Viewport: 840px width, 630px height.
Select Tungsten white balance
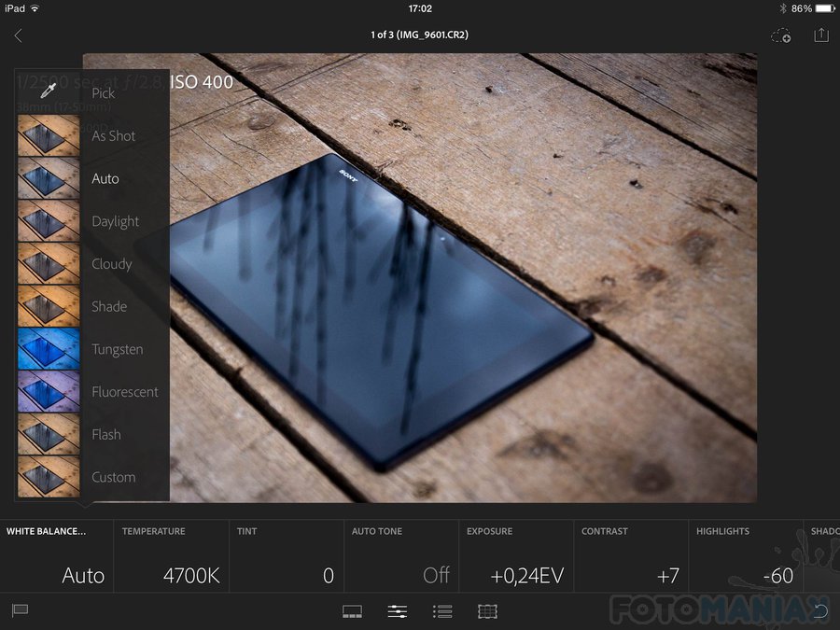click(118, 349)
